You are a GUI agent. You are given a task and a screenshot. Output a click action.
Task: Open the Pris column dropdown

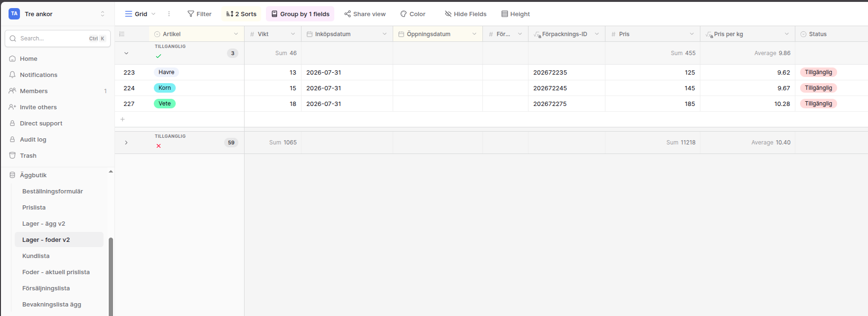point(692,34)
